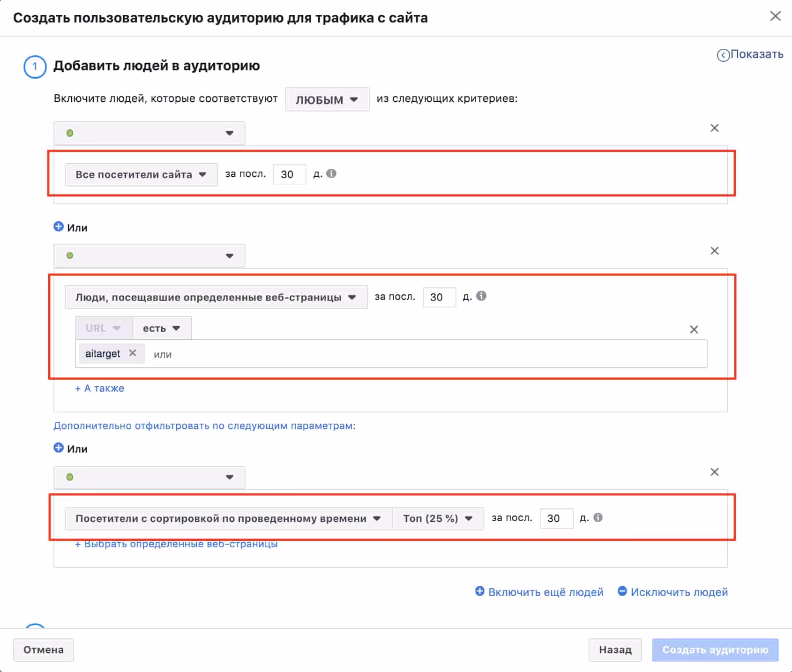Open the Все посетители сайта dropdown
792x672 pixels.
click(141, 174)
